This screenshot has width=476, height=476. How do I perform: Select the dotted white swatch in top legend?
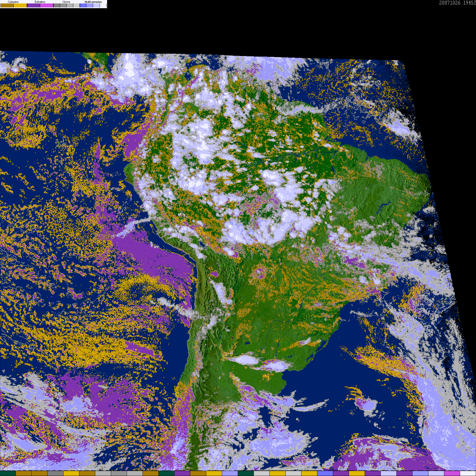[x=103, y=5]
